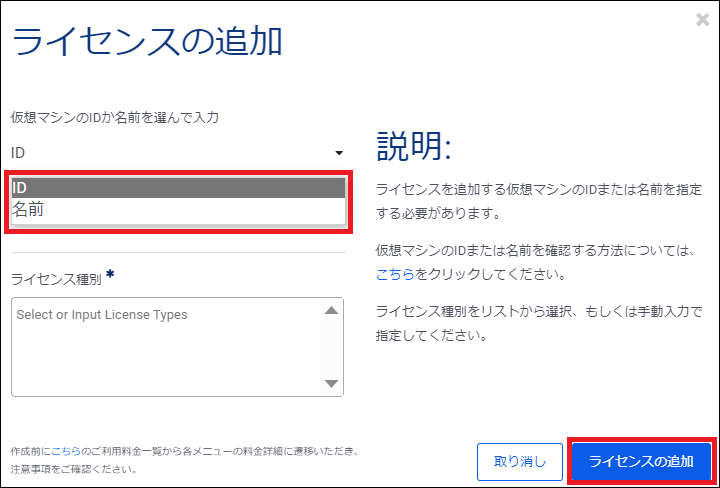
Task: Choose 名前 from the dropdown list
Action: click(x=178, y=210)
